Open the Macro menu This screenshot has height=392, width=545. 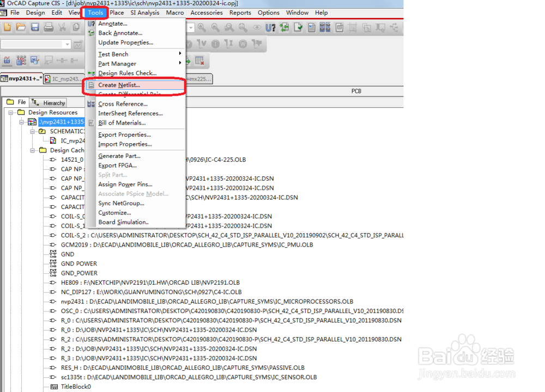point(175,13)
